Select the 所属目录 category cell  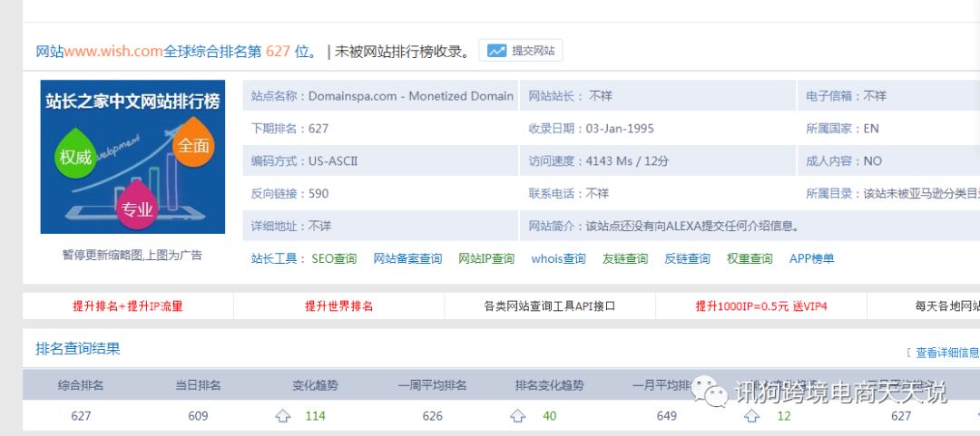(x=888, y=193)
